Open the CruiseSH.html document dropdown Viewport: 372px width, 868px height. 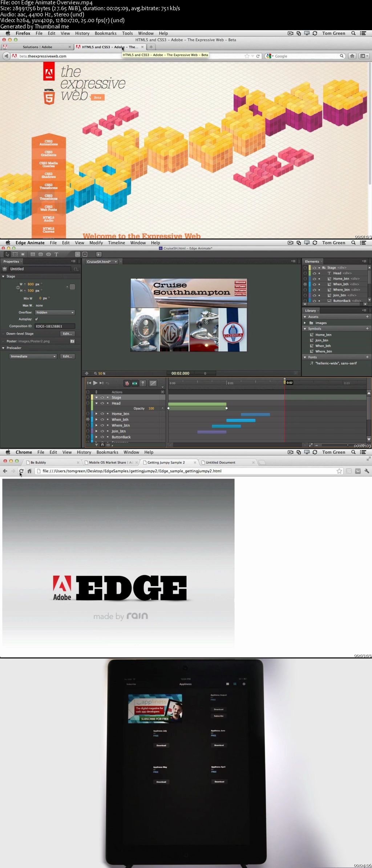click(x=102, y=262)
